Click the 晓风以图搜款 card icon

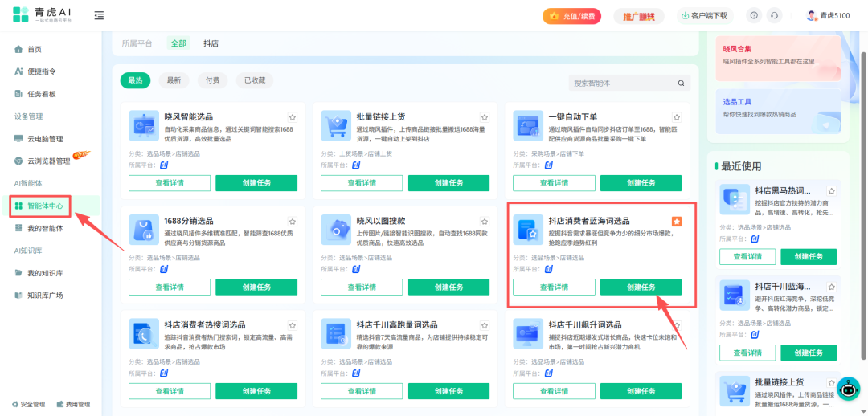336,230
